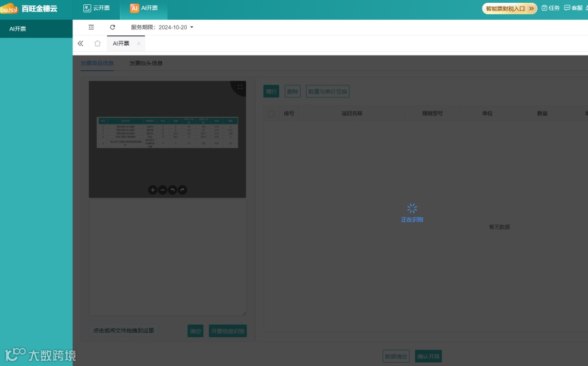Toggle the select-all checkbox in table header

[271, 114]
